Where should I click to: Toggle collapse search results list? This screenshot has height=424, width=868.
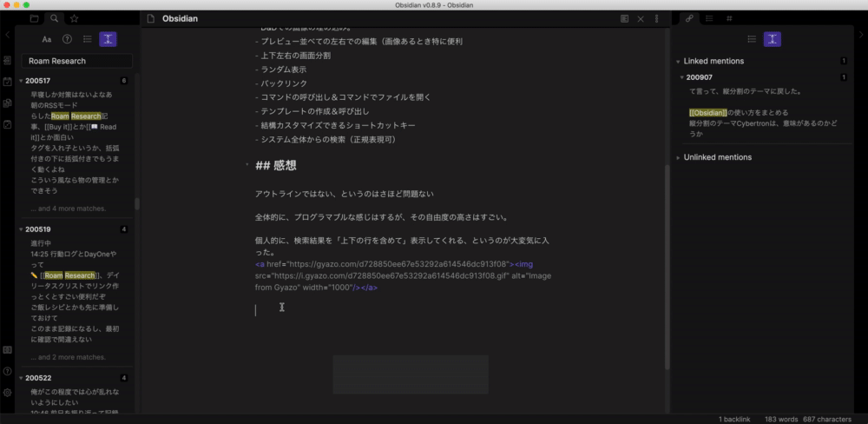pos(87,39)
